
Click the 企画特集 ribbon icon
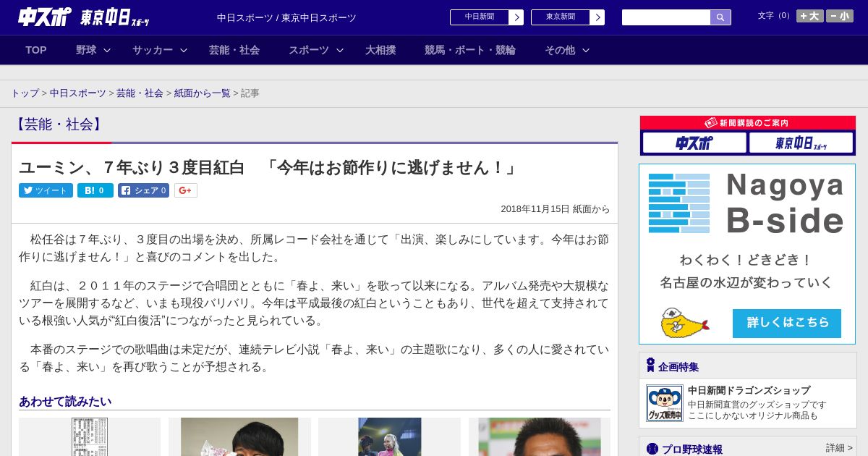tap(650, 365)
